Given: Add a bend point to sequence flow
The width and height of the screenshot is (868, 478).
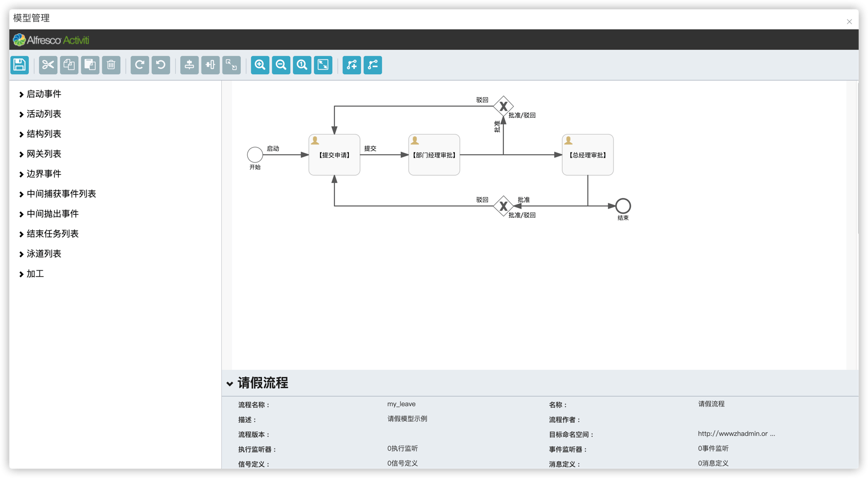Looking at the screenshot, I should tap(352, 65).
